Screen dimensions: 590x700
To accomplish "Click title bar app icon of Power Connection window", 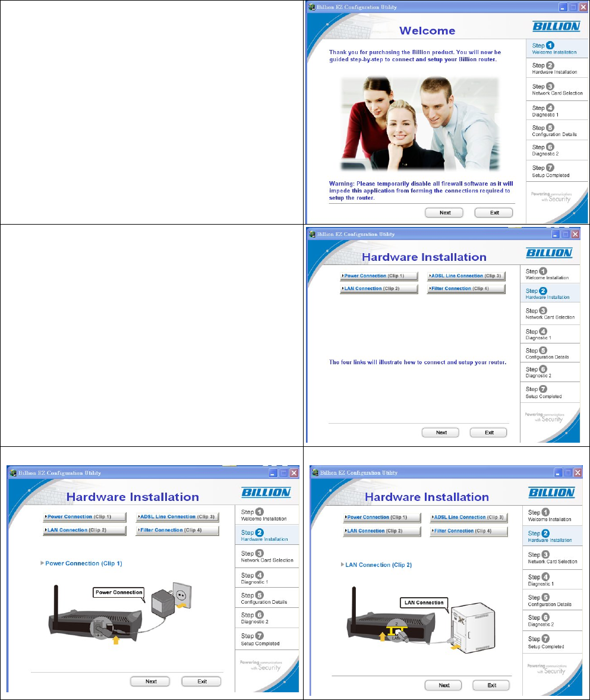I will (x=13, y=473).
